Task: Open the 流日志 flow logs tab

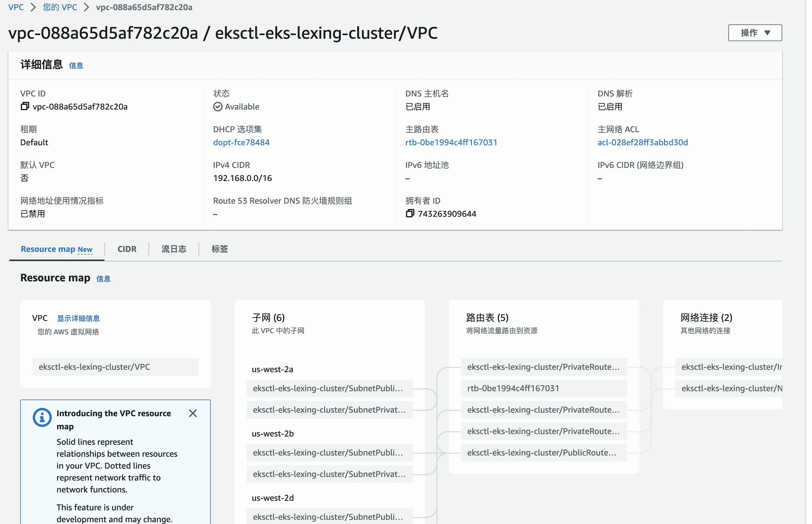Action: (x=174, y=249)
